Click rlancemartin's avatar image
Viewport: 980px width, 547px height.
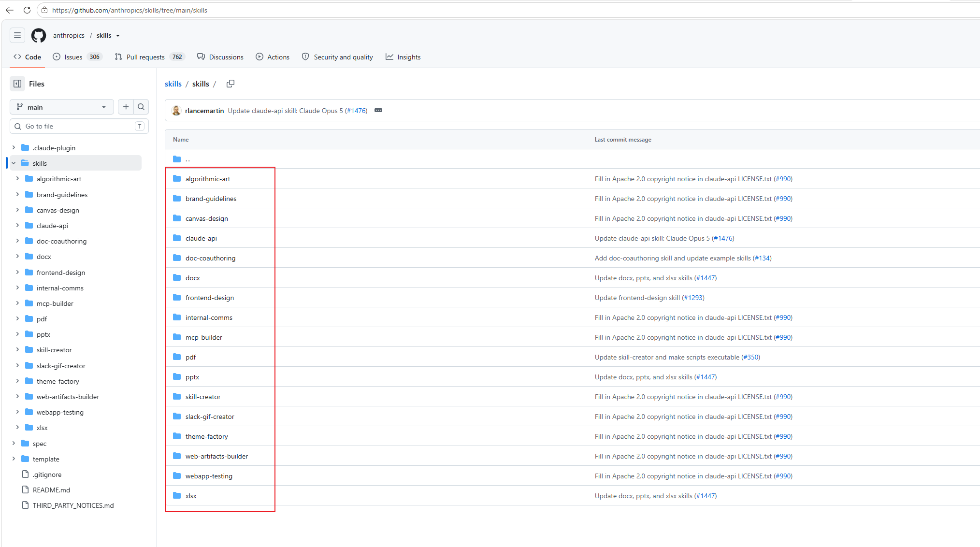[176, 111]
